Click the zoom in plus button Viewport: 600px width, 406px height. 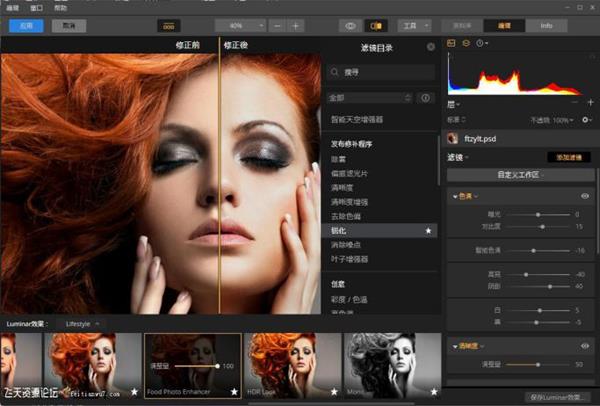pos(296,24)
